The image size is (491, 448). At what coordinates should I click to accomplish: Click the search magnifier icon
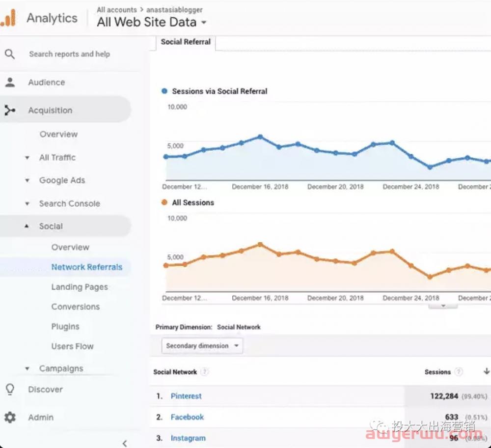(x=10, y=54)
